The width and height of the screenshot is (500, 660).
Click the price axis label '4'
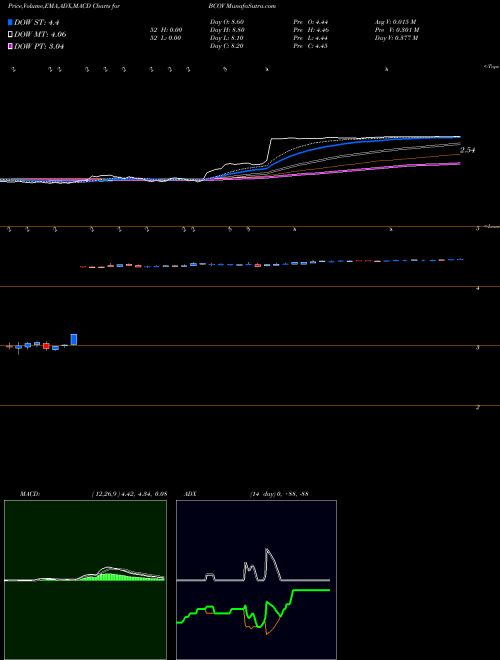pyautogui.click(x=478, y=288)
